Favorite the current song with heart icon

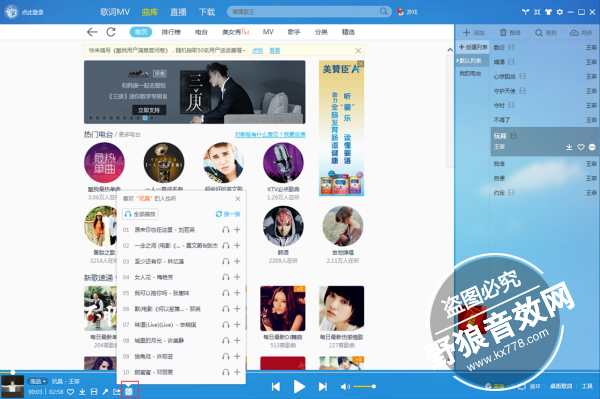[x=70, y=392]
